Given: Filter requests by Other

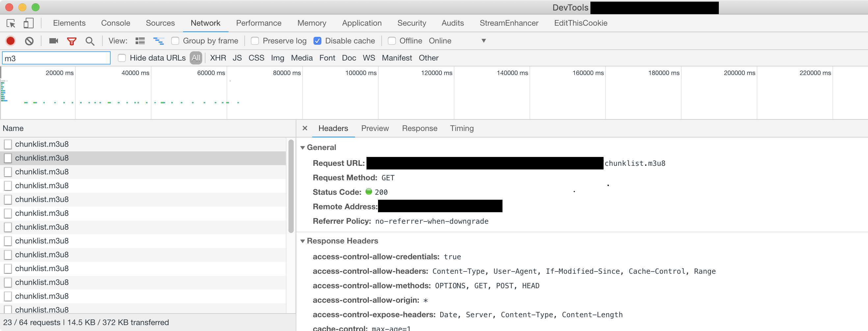Looking at the screenshot, I should [429, 58].
